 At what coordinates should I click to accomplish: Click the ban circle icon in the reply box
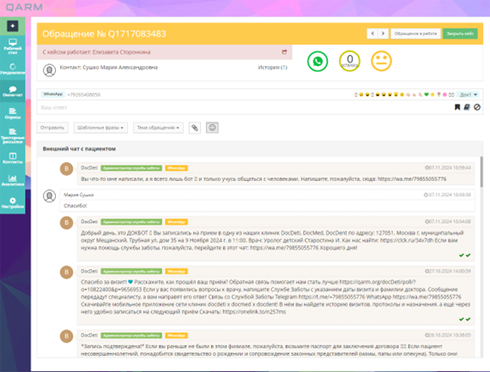pos(477,107)
